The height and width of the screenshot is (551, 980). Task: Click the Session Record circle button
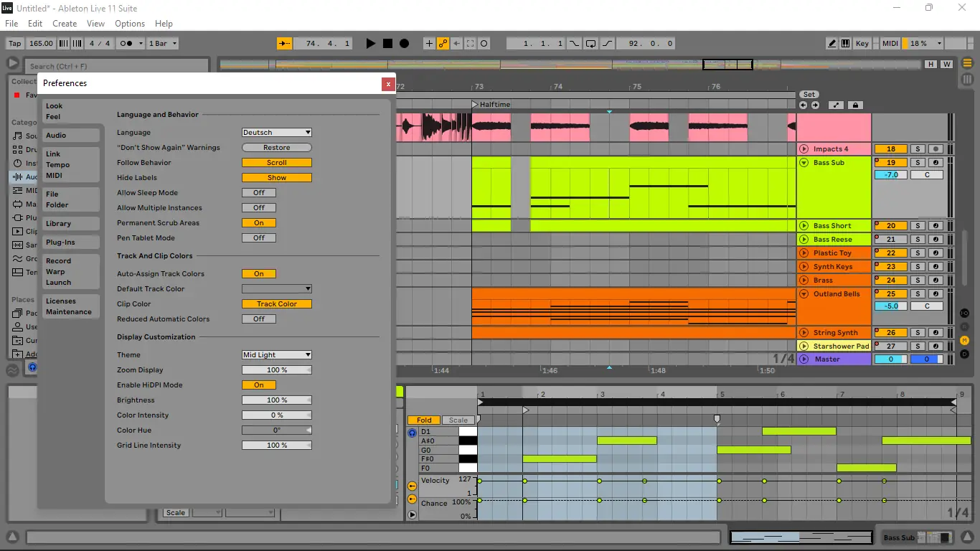484,44
